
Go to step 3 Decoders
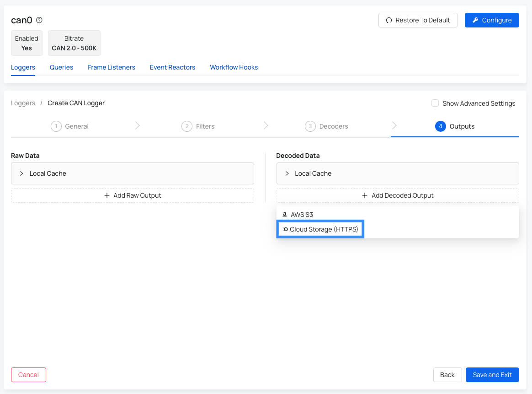[x=326, y=126]
